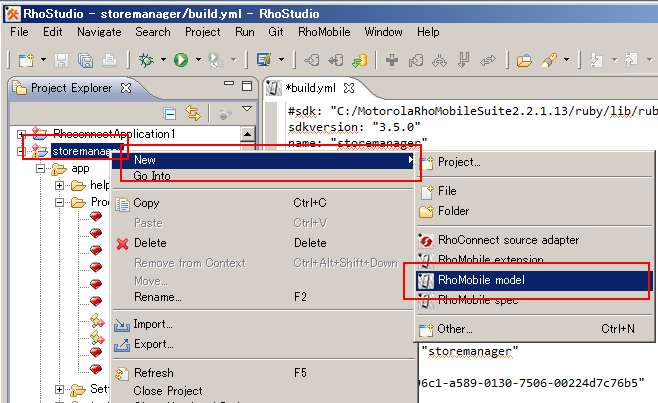658x403 pixels.
Task: Open the Debug dropdown arrow
Action: click(163, 60)
